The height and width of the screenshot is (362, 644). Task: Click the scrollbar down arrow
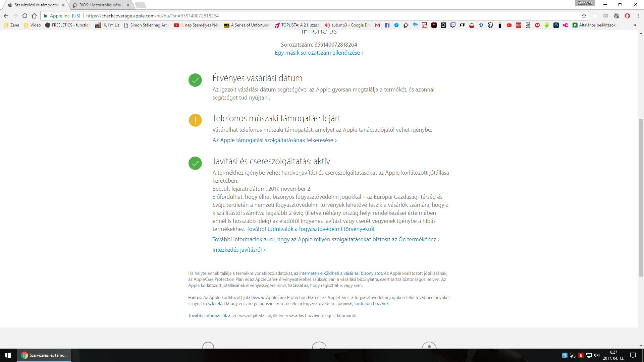pos(641,345)
